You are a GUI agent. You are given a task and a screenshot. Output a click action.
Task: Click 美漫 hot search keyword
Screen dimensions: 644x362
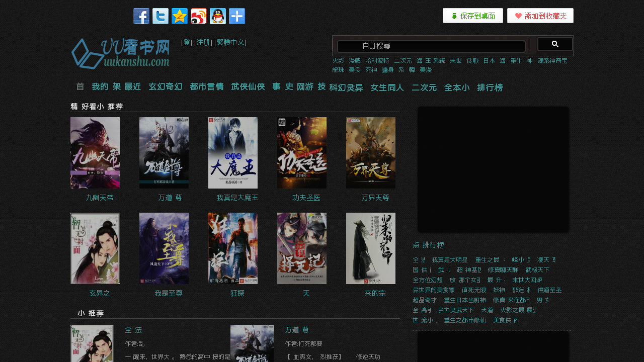[426, 70]
